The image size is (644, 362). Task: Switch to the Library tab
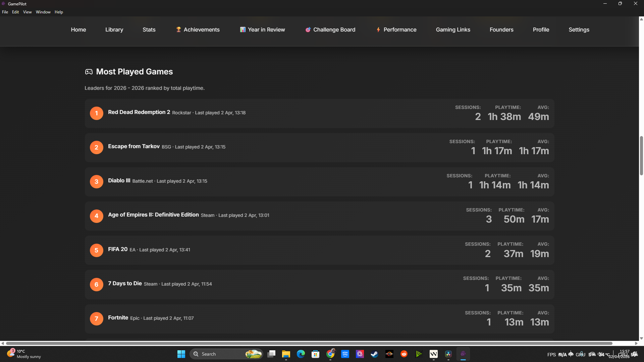coord(114,29)
